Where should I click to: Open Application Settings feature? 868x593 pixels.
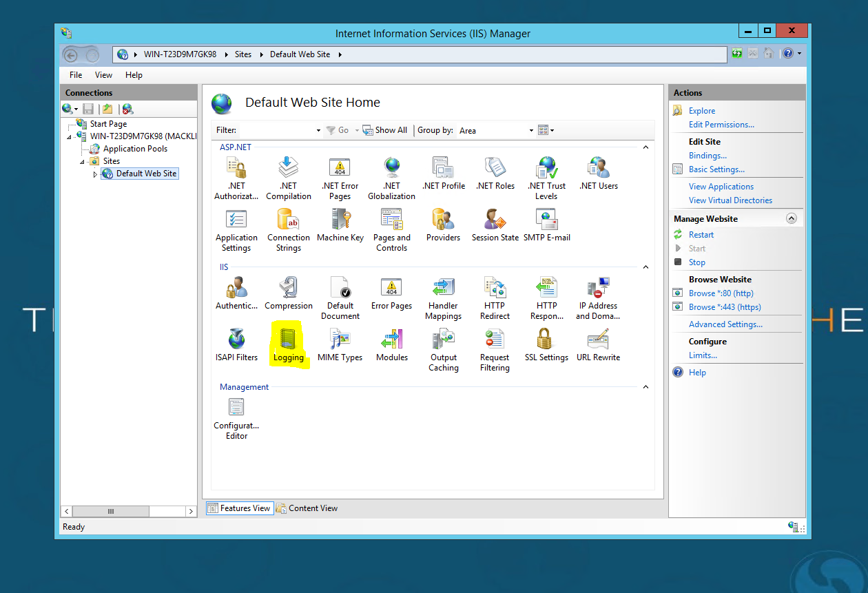point(236,229)
